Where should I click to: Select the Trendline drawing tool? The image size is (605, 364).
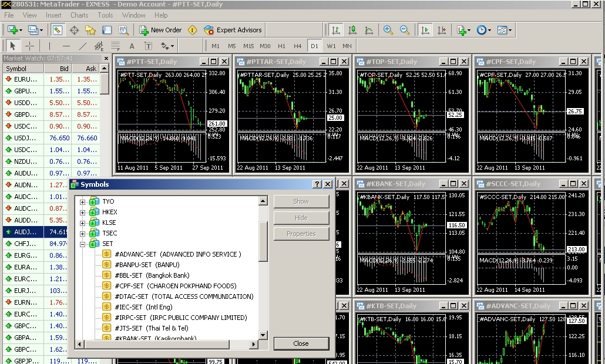pyautogui.click(x=83, y=46)
